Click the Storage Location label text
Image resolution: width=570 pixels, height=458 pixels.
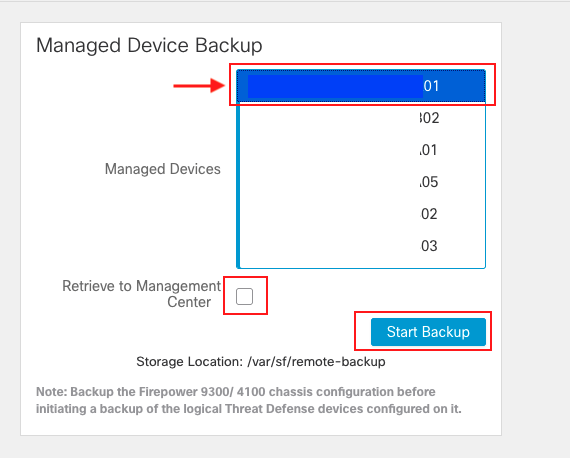tap(189, 362)
